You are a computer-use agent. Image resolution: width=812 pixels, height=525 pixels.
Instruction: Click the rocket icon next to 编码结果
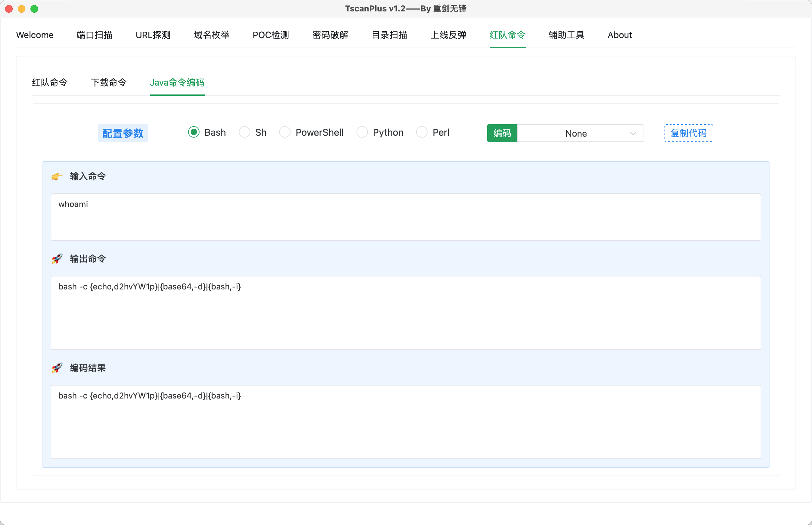57,368
